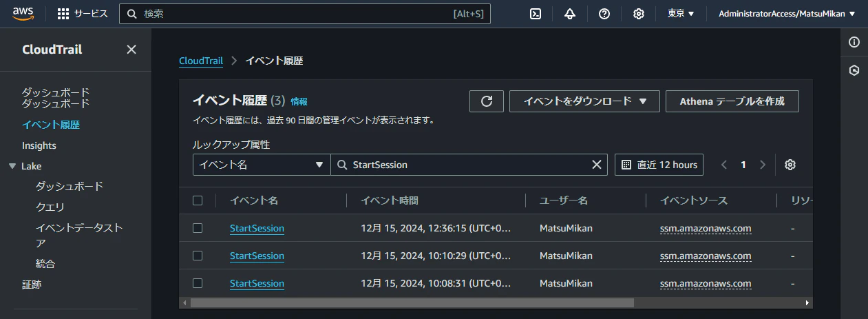Click ssm.amazonaws.com in the 10:10:29 row
Image resolution: width=868 pixels, height=319 pixels.
coord(706,256)
